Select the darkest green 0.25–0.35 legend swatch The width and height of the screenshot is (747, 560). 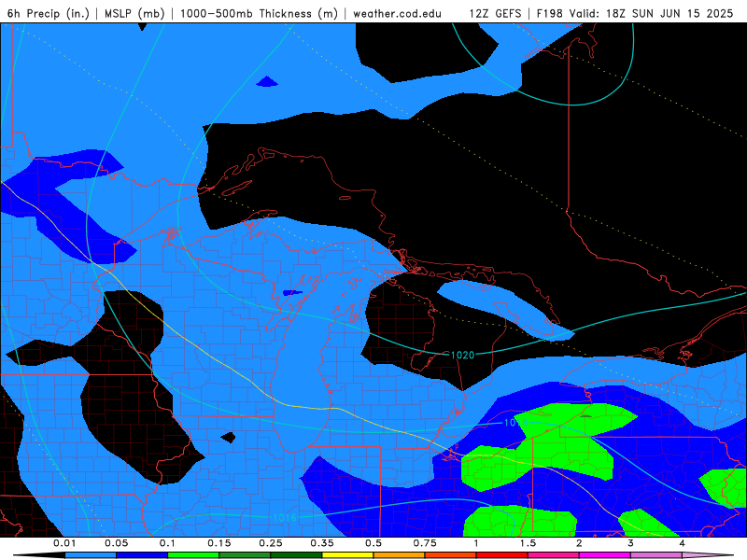tap(296, 555)
